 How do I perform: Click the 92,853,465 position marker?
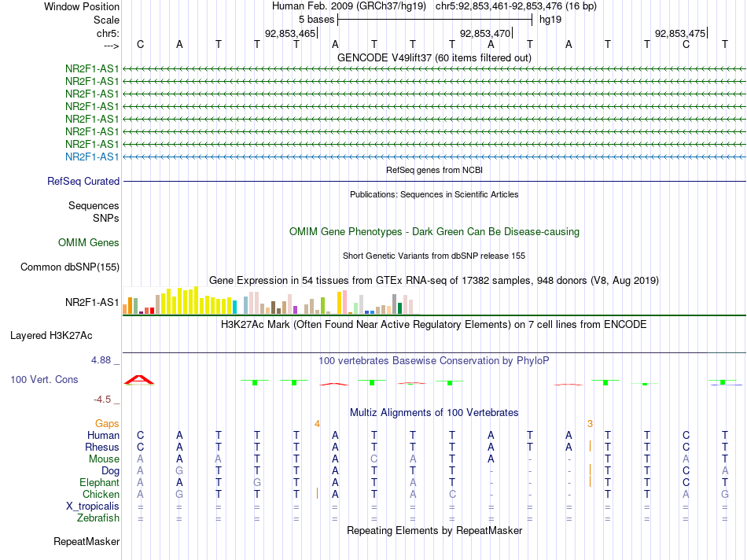point(290,33)
